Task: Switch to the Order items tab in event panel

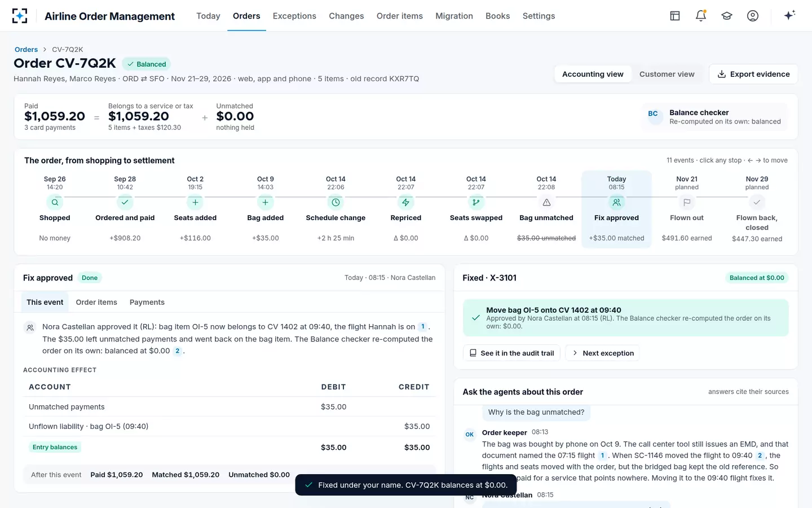Action: (96, 302)
